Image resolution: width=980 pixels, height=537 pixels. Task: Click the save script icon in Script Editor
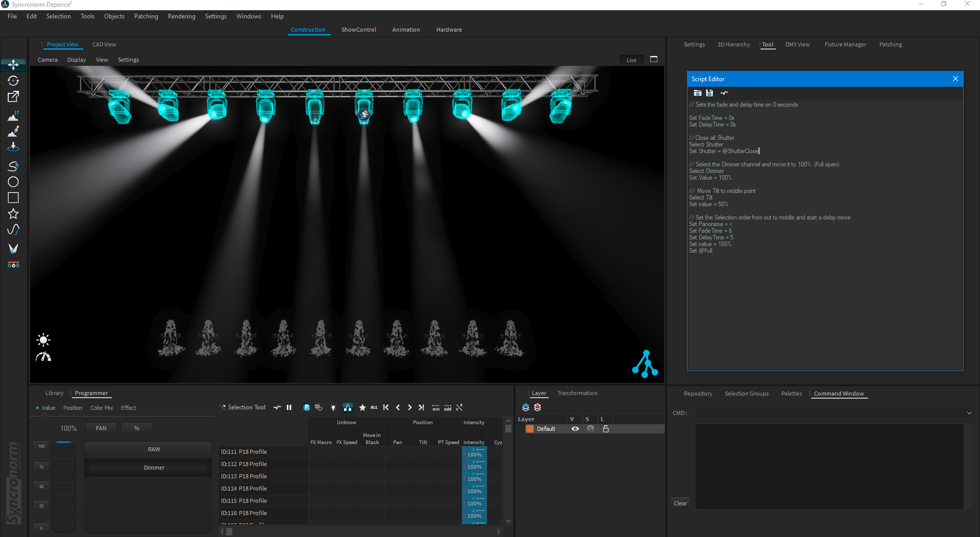coord(709,93)
